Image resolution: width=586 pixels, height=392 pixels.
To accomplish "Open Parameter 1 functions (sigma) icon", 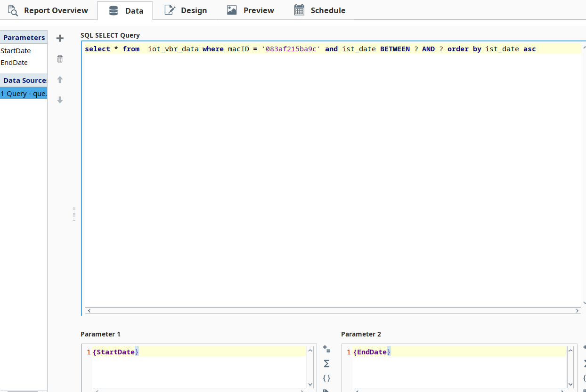I will (326, 364).
